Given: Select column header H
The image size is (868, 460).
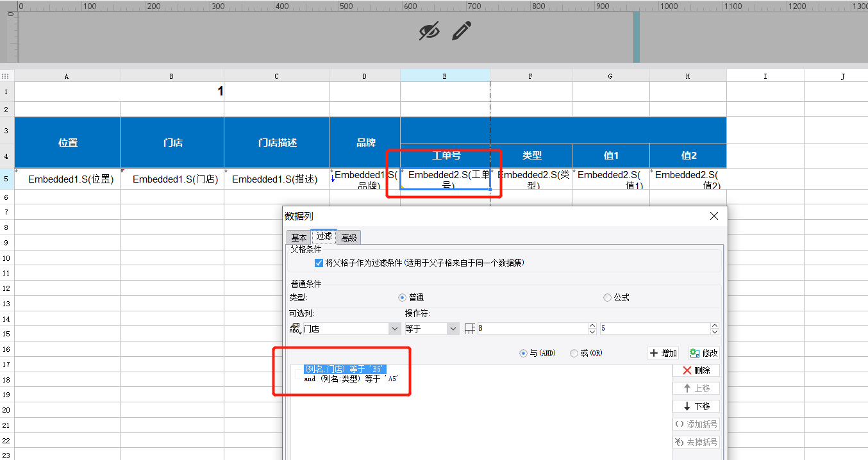Looking at the screenshot, I should [x=688, y=76].
